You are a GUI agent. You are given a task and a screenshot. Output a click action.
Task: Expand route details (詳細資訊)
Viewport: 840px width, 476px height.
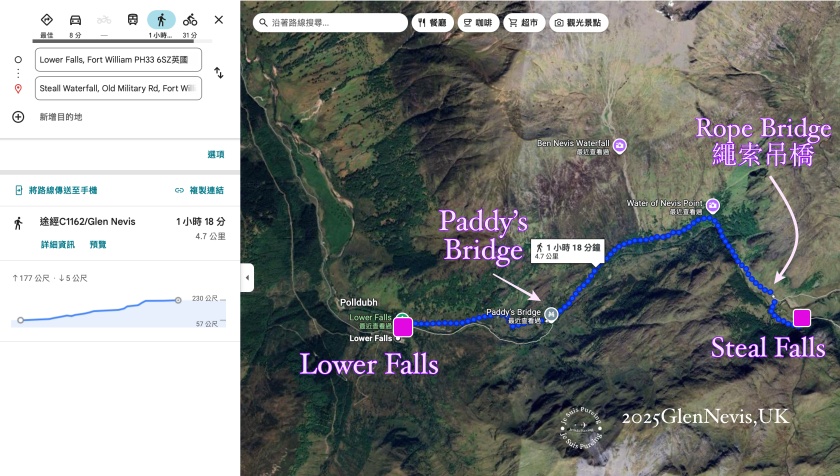tap(57, 244)
